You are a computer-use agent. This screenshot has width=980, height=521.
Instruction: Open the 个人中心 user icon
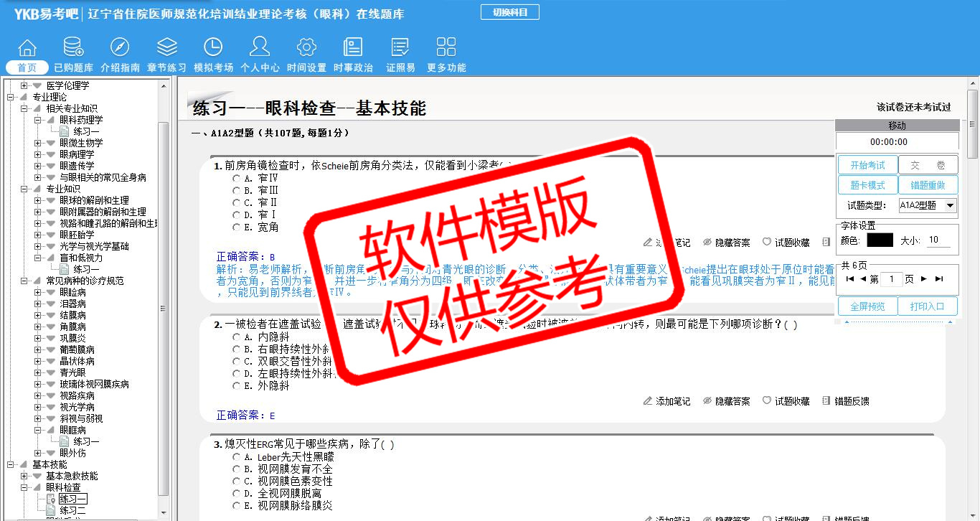tap(260, 48)
